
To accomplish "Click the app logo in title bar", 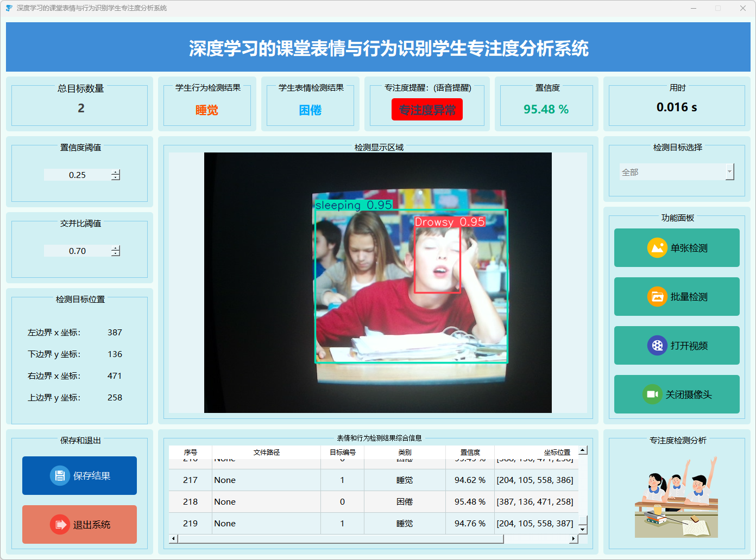I will pos(9,8).
